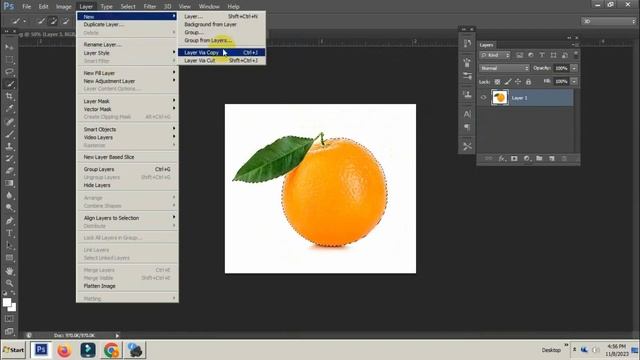This screenshot has width=640, height=360.
Task: Toggle filter for pixel layers
Action: (519, 55)
